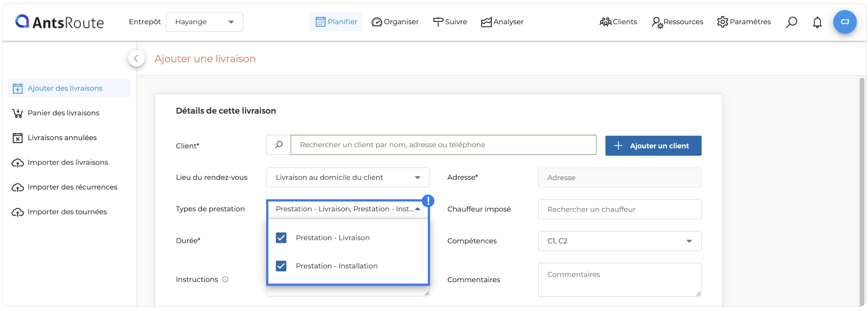Switch to the Organiser tab
Screen dimensions: 868x311
pos(395,22)
